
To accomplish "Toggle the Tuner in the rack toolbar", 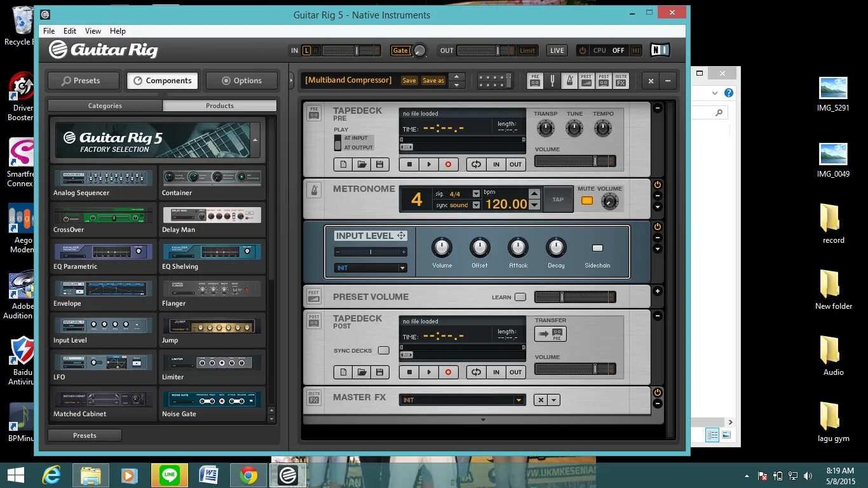I will [x=552, y=81].
